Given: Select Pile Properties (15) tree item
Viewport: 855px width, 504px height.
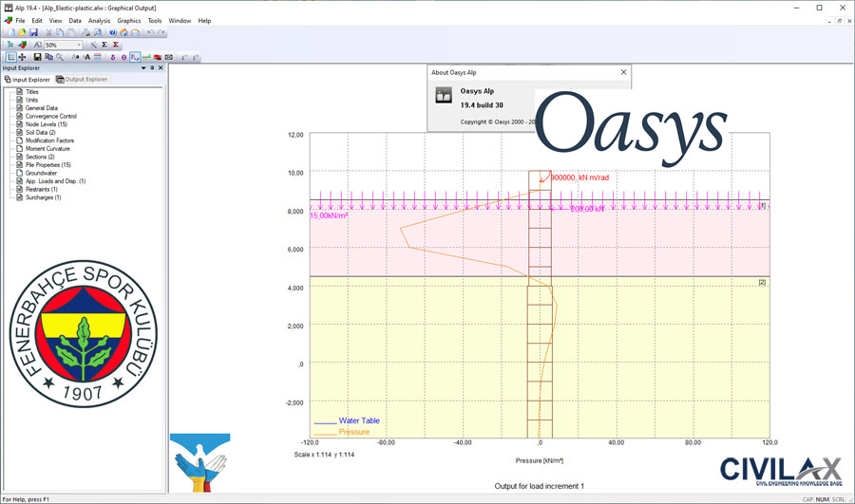Looking at the screenshot, I should tap(48, 164).
